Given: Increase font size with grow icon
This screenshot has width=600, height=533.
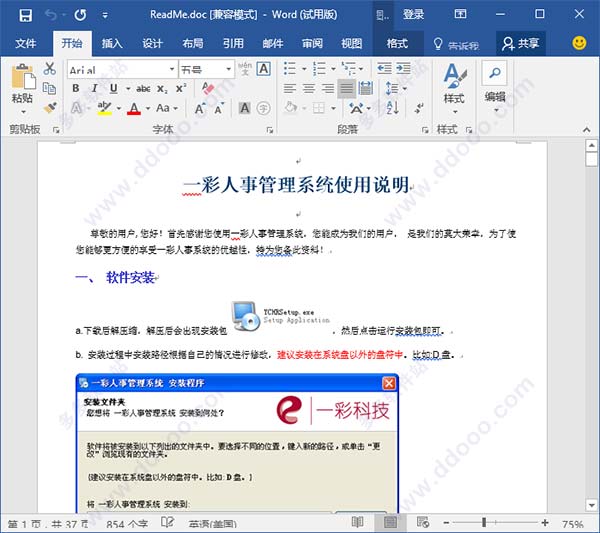Looking at the screenshot, I should click(x=200, y=109).
